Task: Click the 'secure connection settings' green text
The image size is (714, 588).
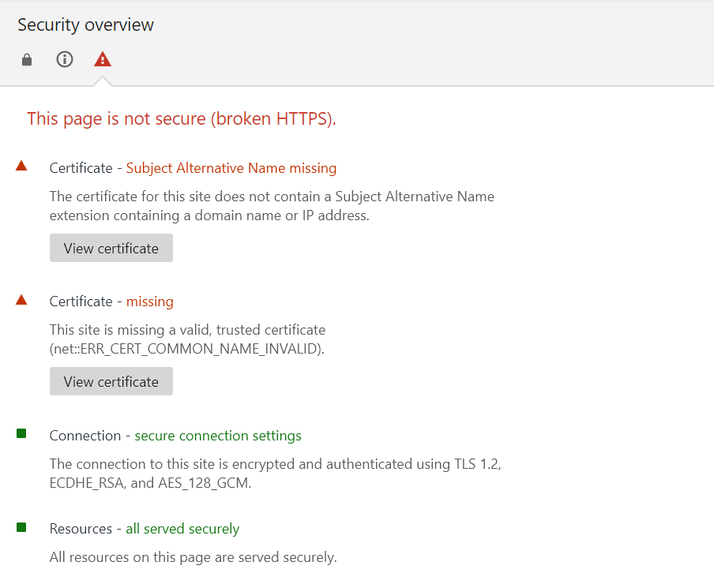Action: pos(218,436)
